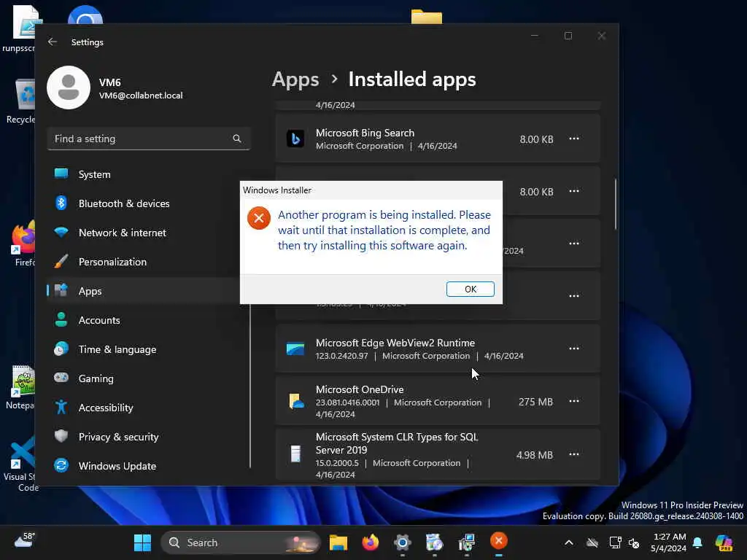747x560 pixels.
Task: Click the clock globe icon beside Time & language
Action: [x=61, y=349]
